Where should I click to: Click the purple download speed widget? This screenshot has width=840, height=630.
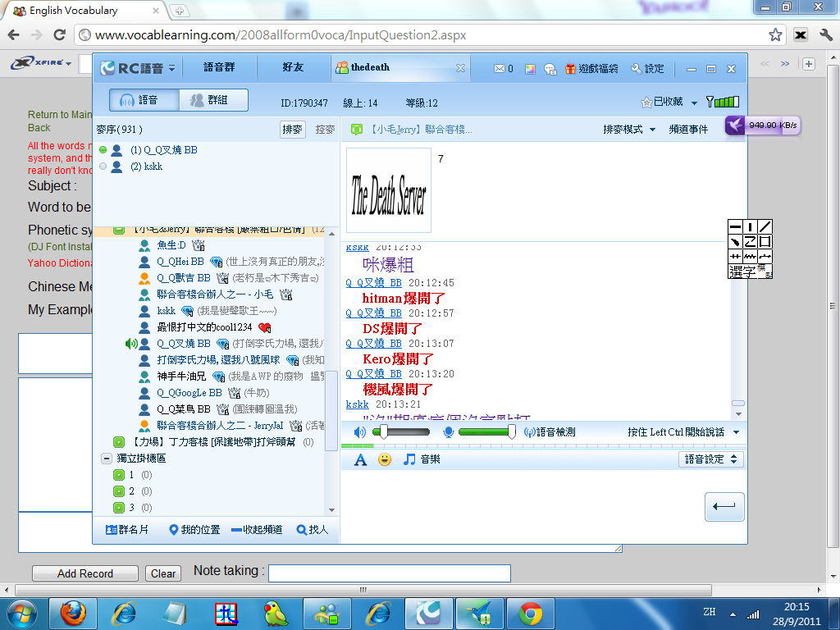point(762,126)
